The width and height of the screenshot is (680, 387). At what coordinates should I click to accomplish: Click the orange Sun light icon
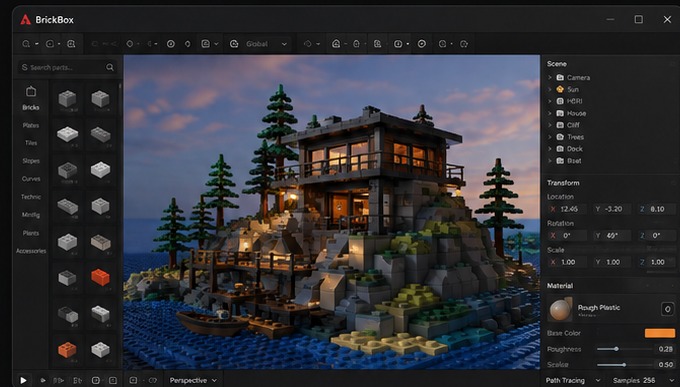560,89
